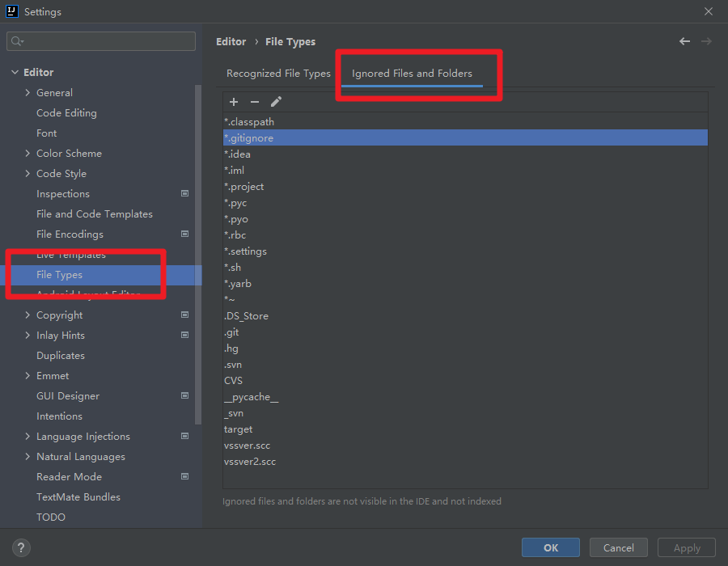Click Editor in the breadcrumb
This screenshot has height=566, width=728.
231,42
